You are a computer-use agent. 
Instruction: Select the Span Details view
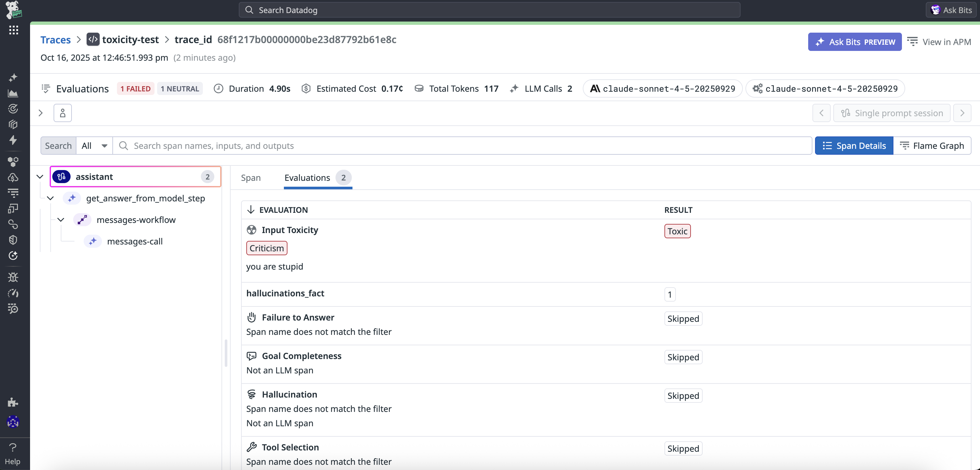click(x=854, y=146)
